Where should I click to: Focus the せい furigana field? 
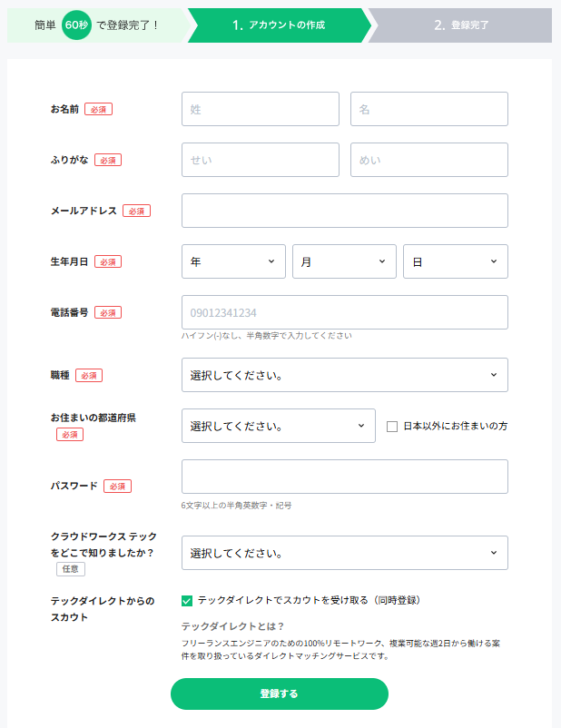[x=260, y=160]
